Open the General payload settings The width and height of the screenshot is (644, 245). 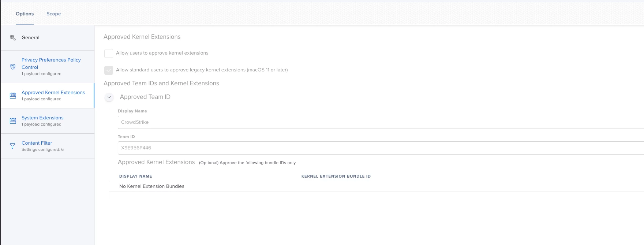48,38
